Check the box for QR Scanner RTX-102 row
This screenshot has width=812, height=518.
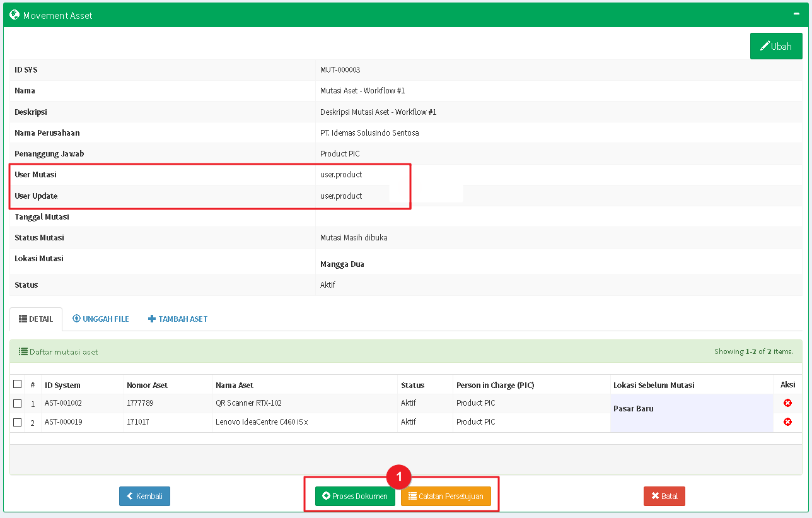coord(18,403)
